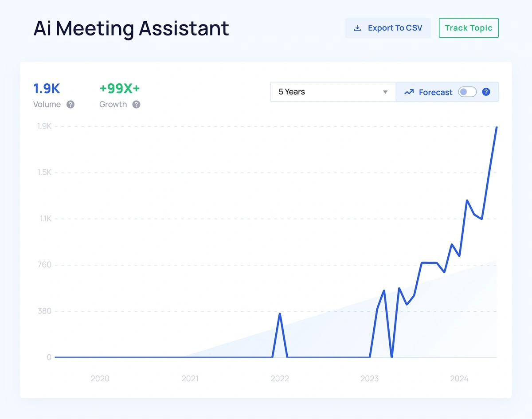Click the Growth help question mark icon

click(137, 105)
